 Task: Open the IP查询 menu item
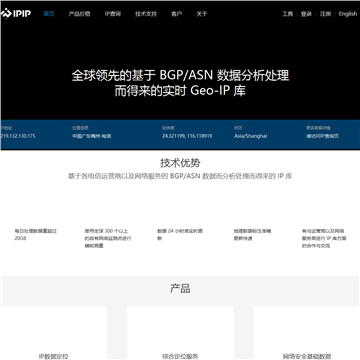click(x=113, y=14)
